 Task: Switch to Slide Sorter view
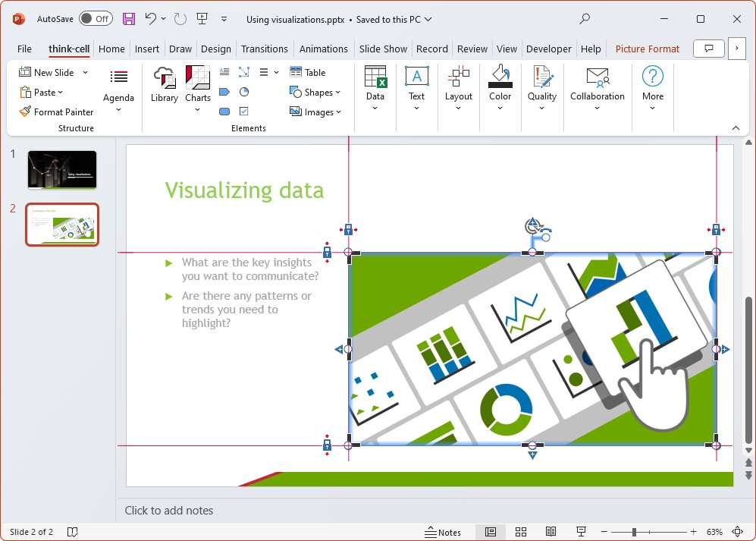point(521,532)
